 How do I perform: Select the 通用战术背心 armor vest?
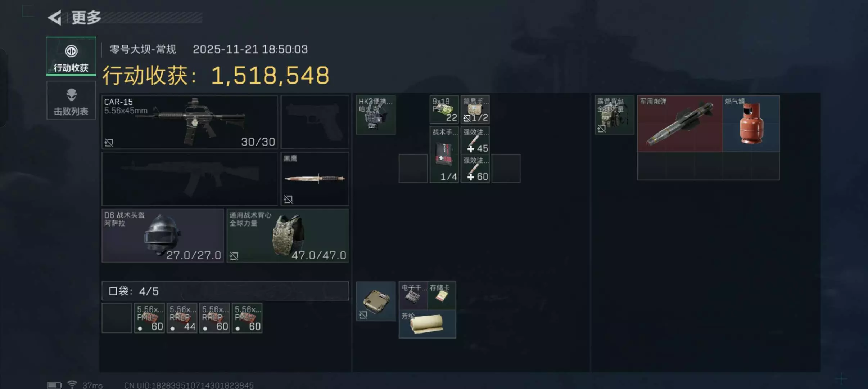pyautogui.click(x=288, y=236)
